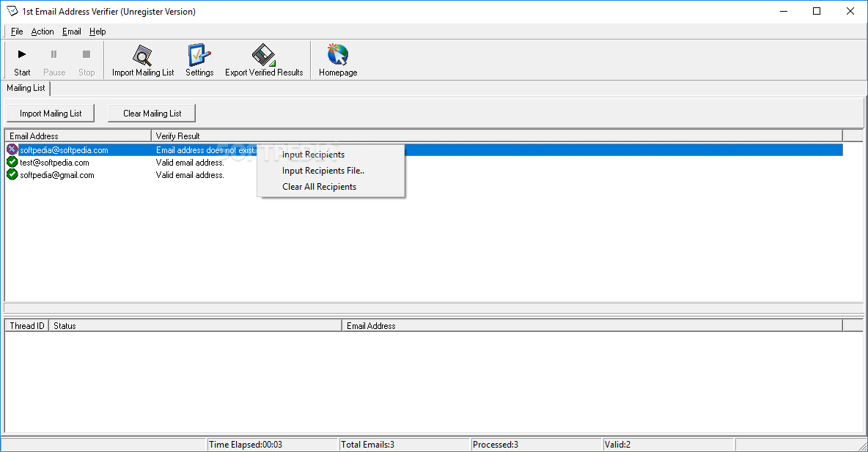Click the application icon in title bar
Viewport: 868px width, 452px height.
[x=12, y=11]
